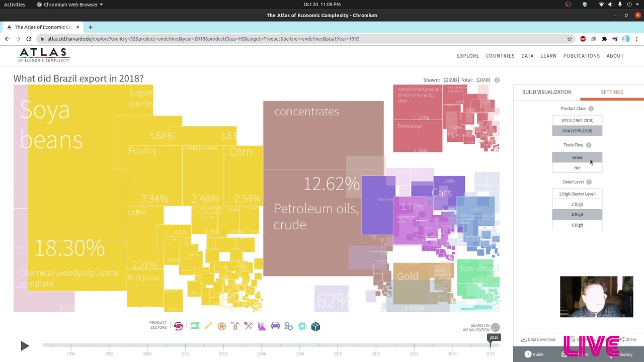This screenshot has width=644, height=362.
Task: Open the media control playlist icon
Action: point(615,39)
